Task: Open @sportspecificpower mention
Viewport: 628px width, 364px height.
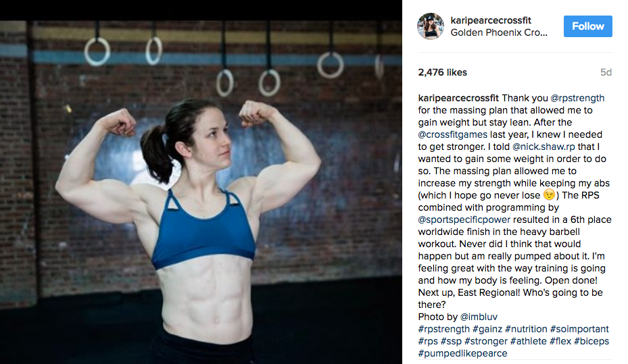Action: pos(464,219)
